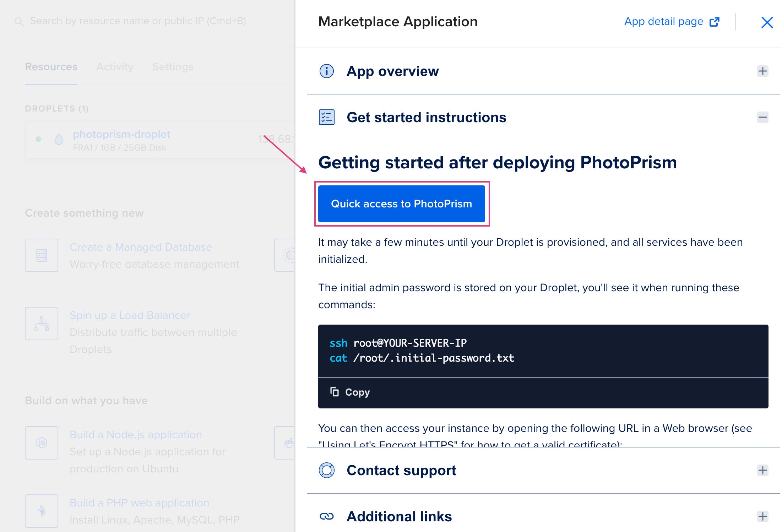Close the Marketplace Application panel
782x532 pixels.
coord(767,22)
